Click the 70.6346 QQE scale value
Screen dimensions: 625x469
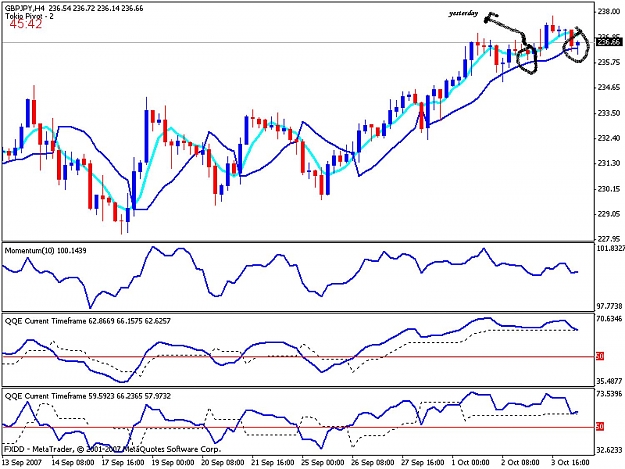609,319
